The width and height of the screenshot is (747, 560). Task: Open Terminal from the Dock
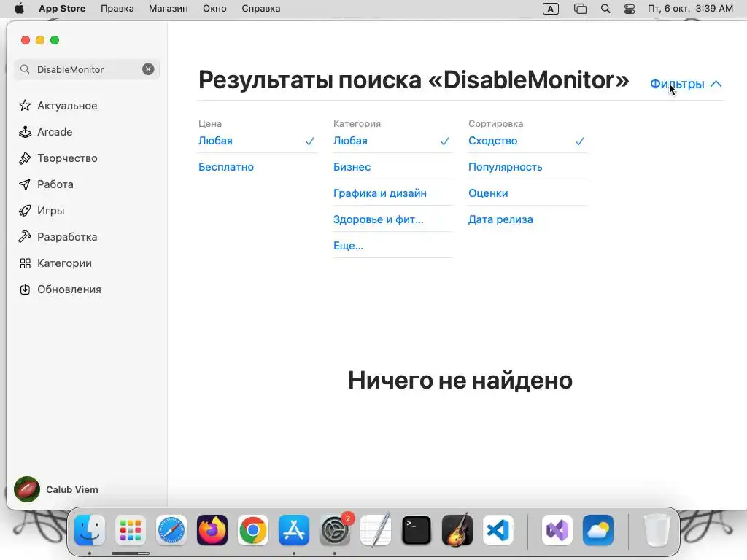pyautogui.click(x=417, y=530)
